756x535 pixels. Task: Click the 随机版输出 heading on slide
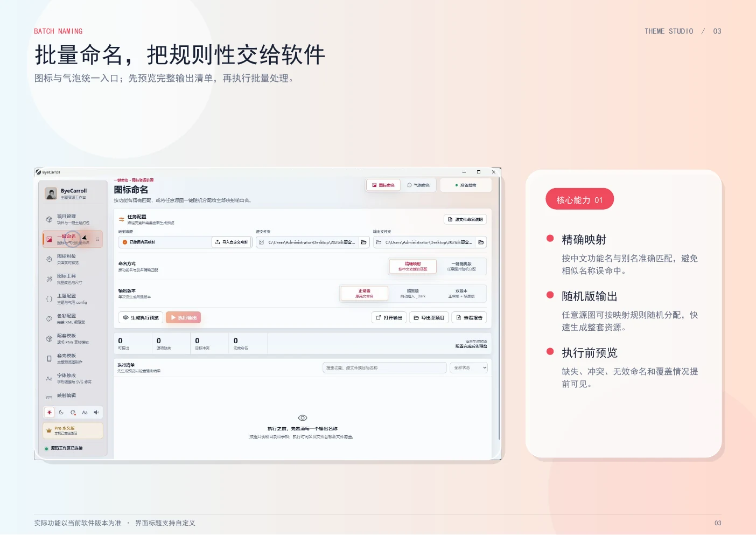[590, 296]
